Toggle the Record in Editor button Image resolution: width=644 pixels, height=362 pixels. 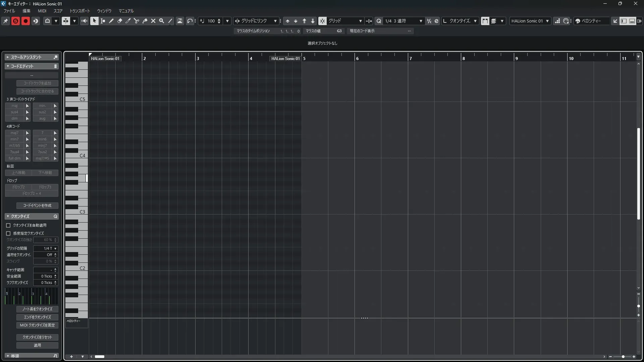click(25, 21)
